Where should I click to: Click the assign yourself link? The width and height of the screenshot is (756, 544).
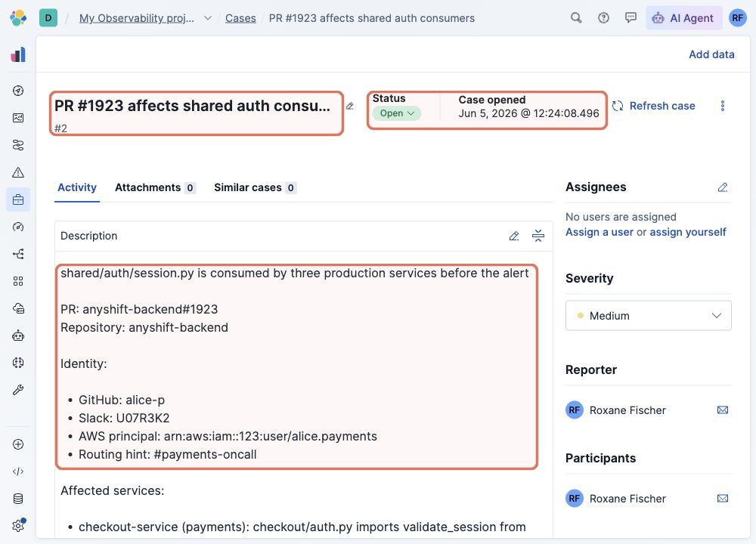click(x=687, y=232)
